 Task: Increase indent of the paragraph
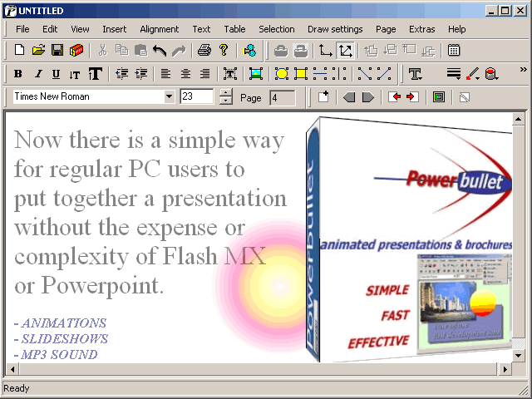[140, 74]
